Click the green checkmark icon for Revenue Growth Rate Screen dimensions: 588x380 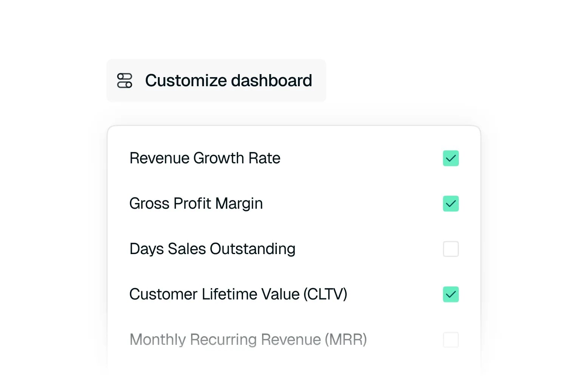(x=451, y=158)
